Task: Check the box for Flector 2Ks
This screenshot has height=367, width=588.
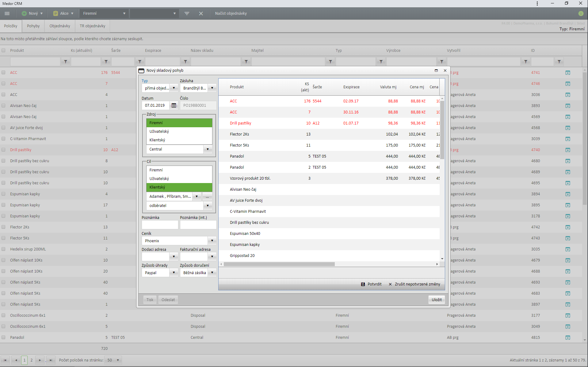Action: [x=3, y=227]
